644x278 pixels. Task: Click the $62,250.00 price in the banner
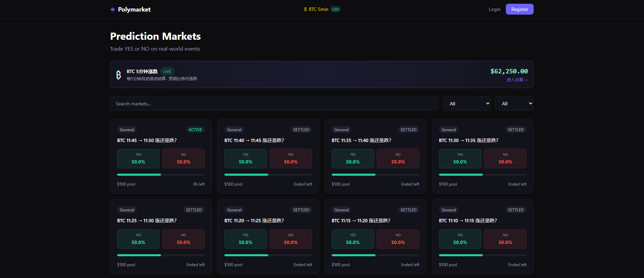pos(509,71)
